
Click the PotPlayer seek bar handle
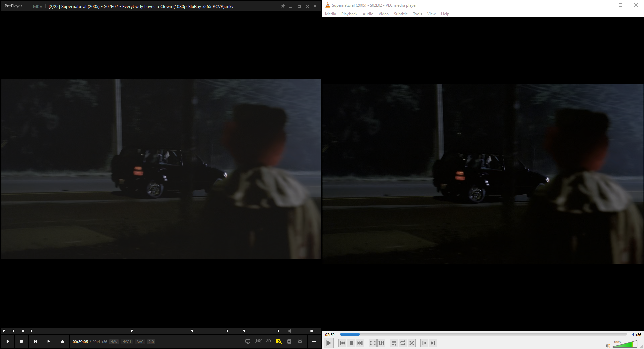click(23, 331)
